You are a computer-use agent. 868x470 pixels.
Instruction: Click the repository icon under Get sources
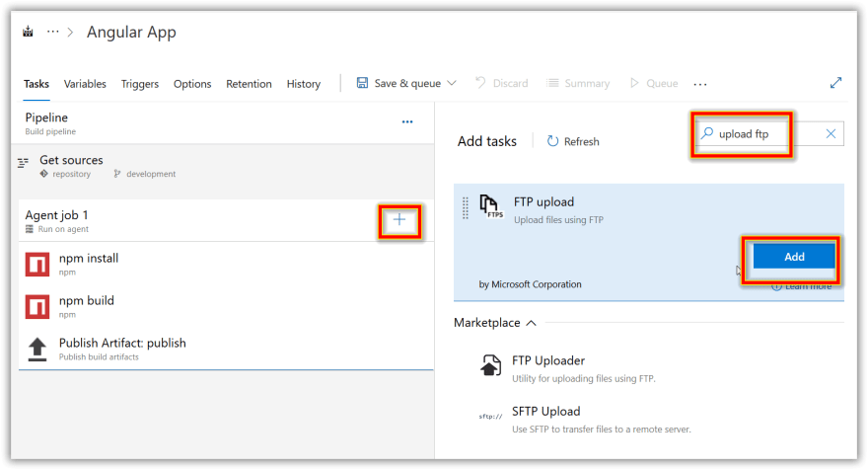(43, 174)
